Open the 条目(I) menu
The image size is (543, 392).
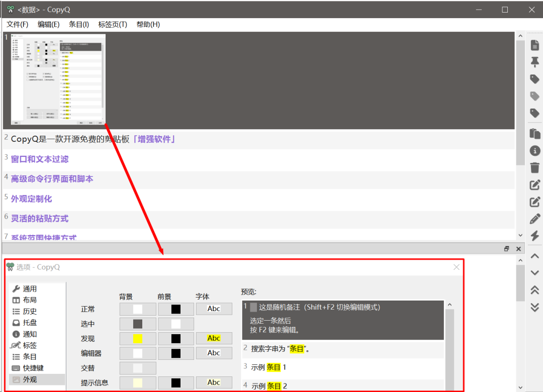tap(79, 24)
